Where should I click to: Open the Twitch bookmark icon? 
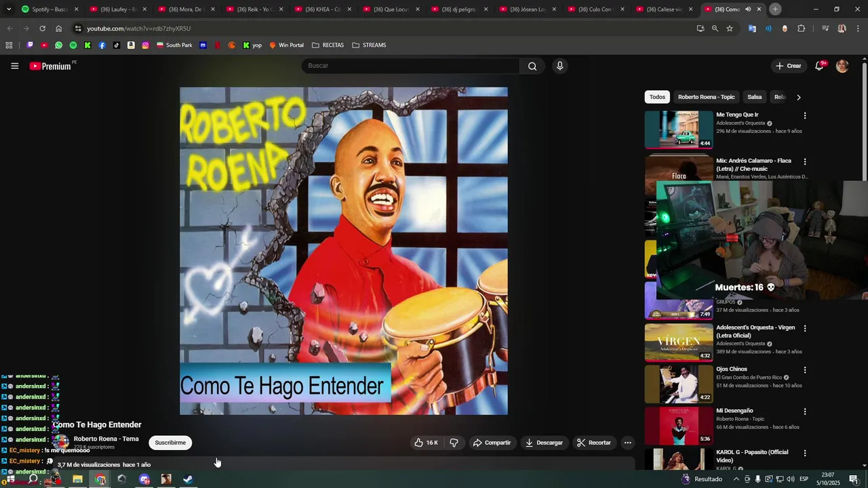30,45
